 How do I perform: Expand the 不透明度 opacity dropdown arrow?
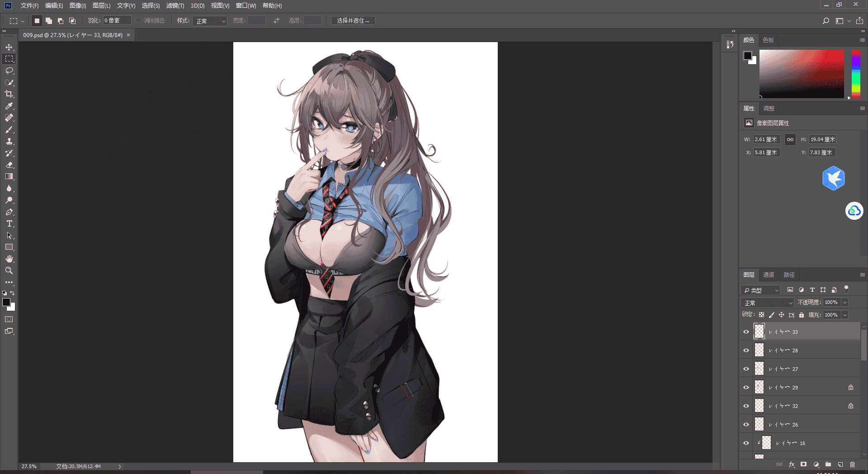(x=844, y=303)
